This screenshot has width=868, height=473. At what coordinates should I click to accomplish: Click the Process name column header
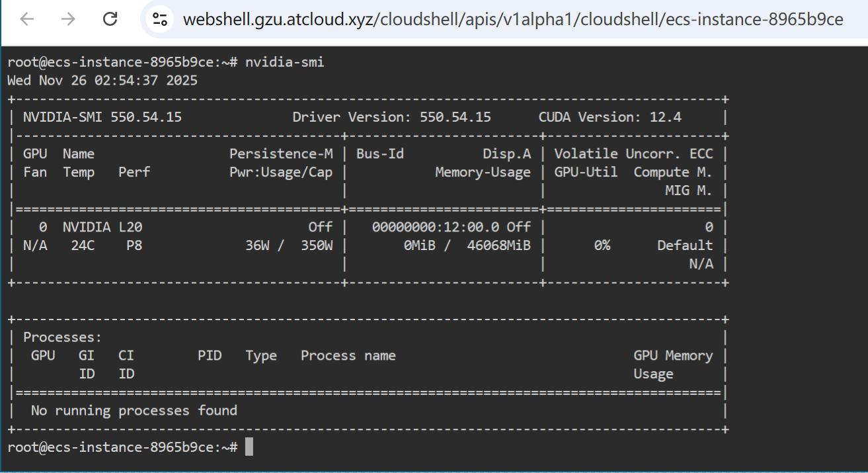348,356
